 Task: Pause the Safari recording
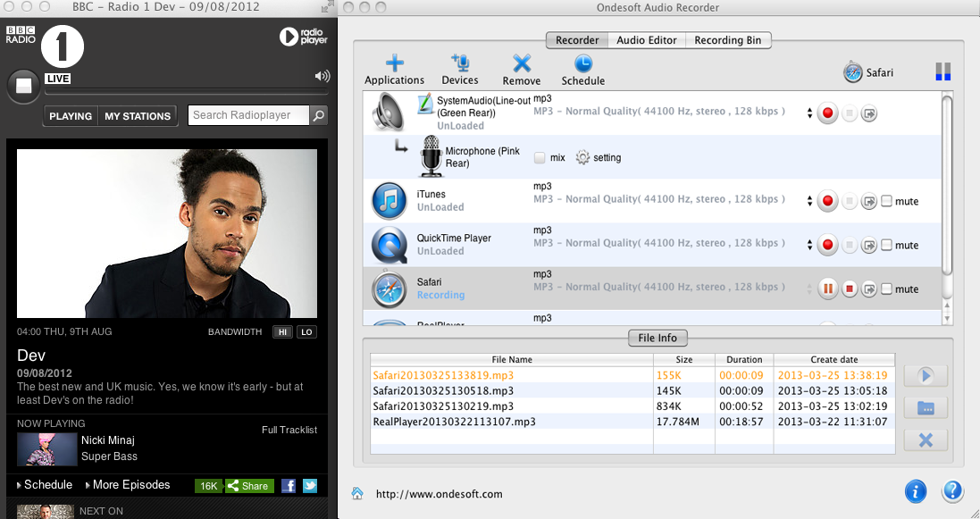tap(827, 289)
